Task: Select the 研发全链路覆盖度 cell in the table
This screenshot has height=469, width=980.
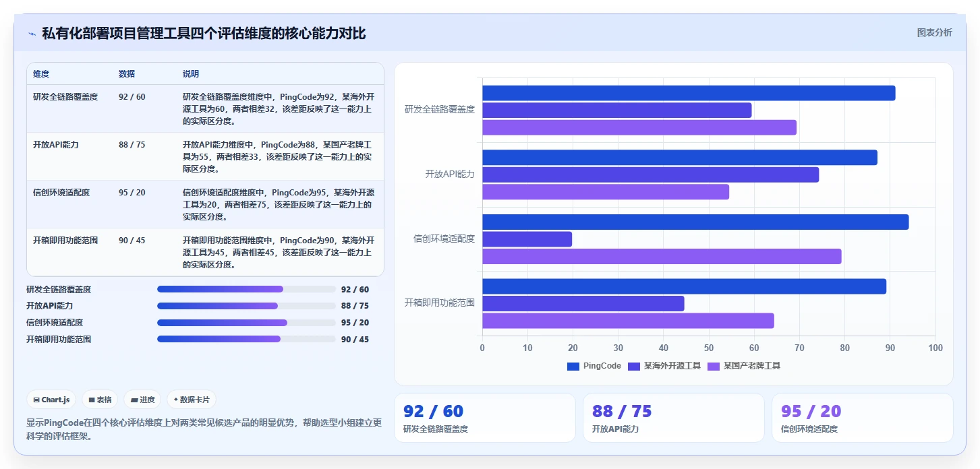Action: [65, 97]
